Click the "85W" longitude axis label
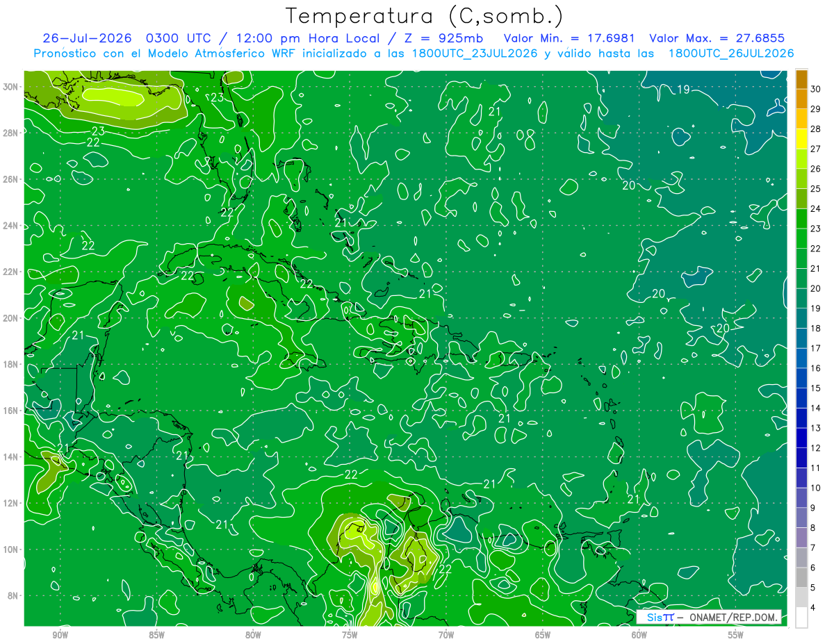 (156, 635)
